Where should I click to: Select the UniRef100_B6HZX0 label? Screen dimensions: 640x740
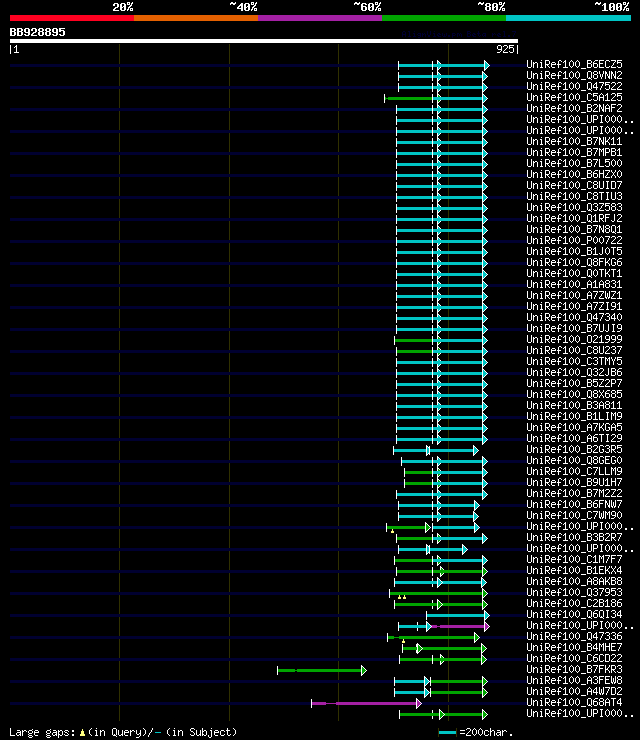pyautogui.click(x=574, y=174)
